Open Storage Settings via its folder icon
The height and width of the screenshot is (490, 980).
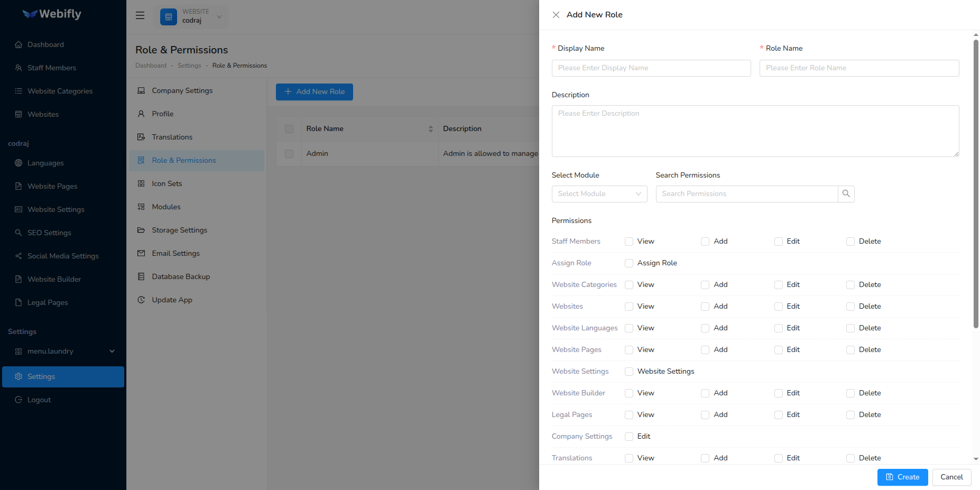tap(141, 230)
